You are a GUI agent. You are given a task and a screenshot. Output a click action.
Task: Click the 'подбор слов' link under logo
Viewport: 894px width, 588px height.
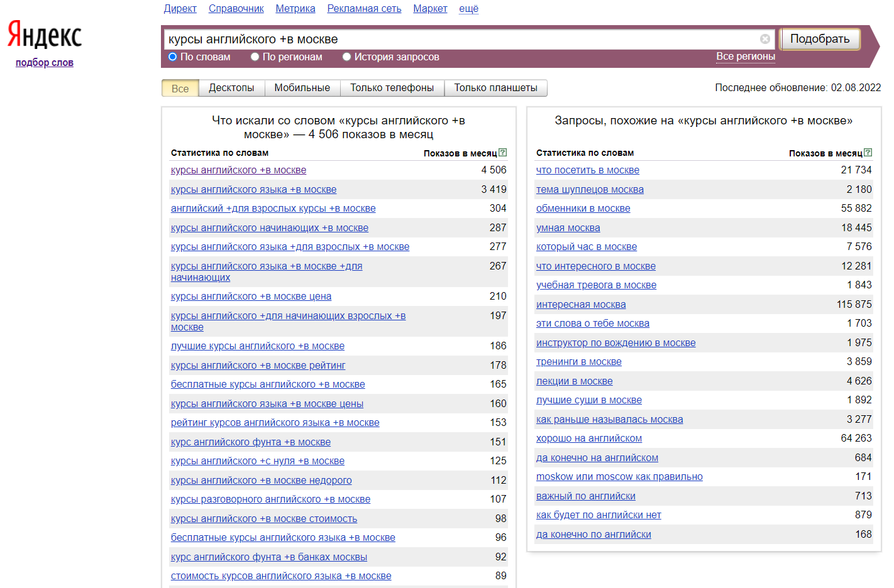tap(45, 63)
